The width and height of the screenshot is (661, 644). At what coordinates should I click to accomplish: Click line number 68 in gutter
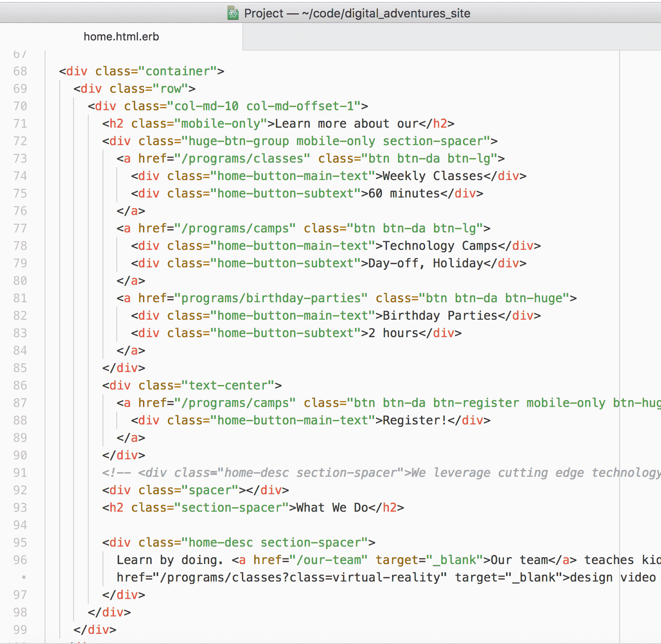(x=20, y=71)
